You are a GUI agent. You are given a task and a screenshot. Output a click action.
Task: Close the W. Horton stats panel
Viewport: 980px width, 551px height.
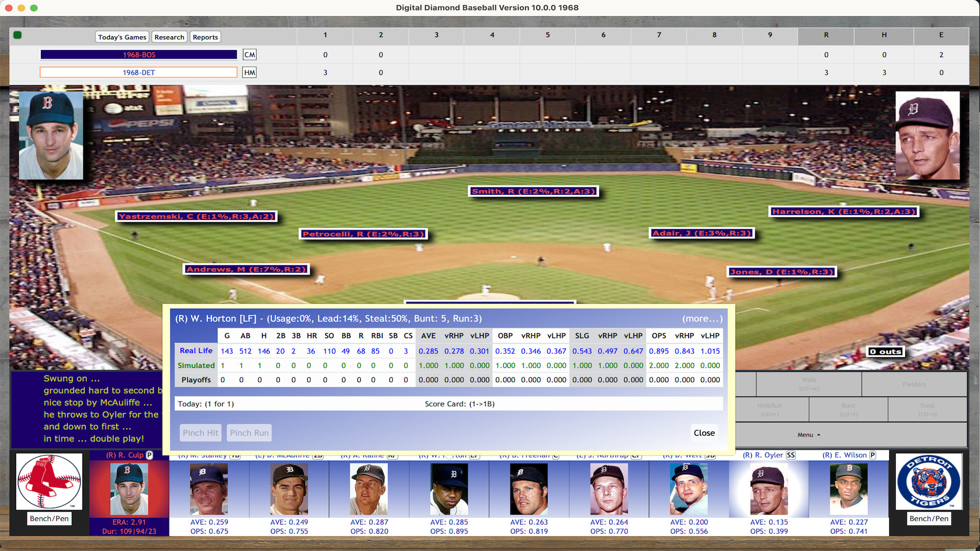[x=704, y=432]
